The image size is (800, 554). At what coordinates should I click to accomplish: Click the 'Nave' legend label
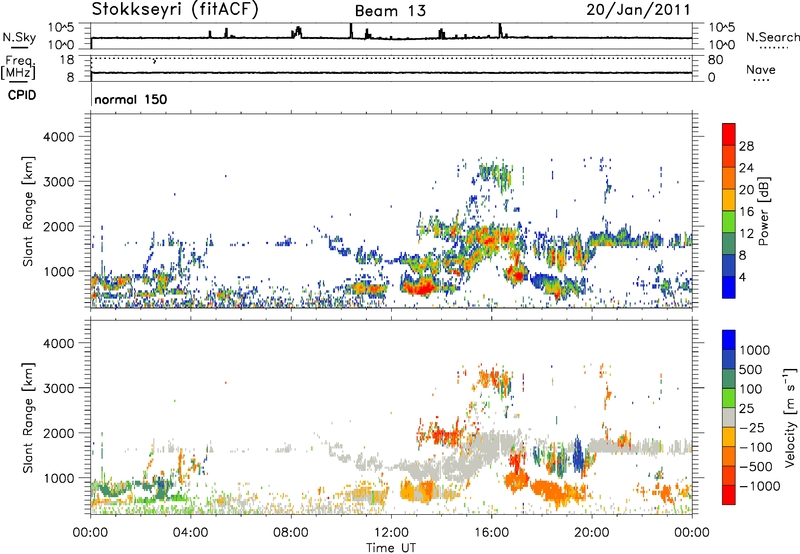(760, 69)
